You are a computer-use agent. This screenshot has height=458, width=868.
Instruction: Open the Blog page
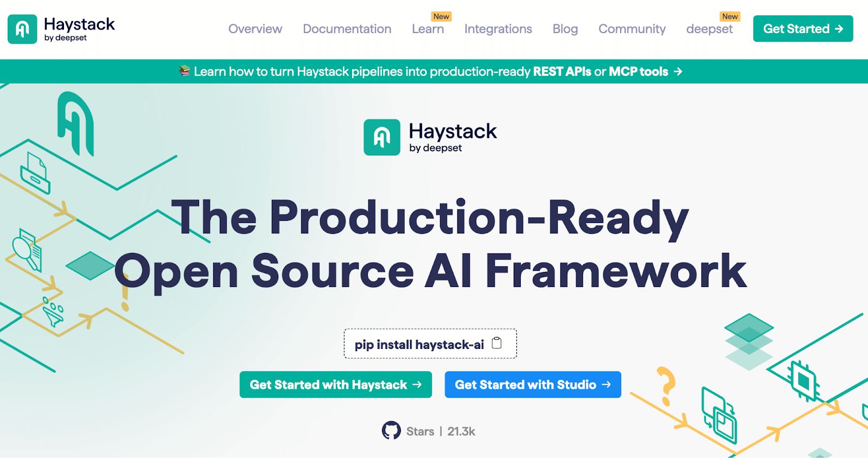pos(565,29)
